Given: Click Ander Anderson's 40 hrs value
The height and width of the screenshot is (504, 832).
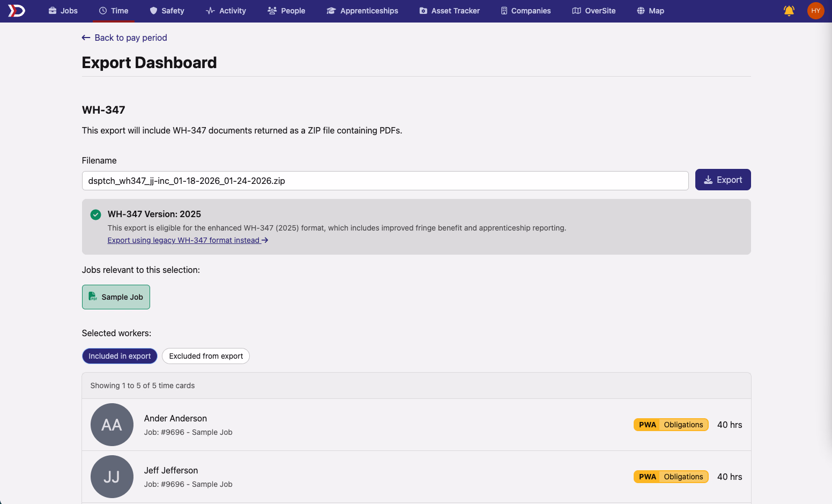Looking at the screenshot, I should [x=730, y=425].
